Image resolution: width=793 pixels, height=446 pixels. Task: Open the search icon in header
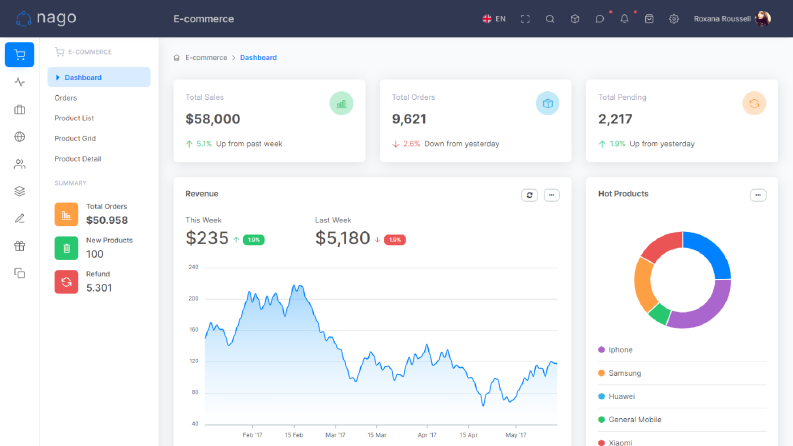click(x=550, y=19)
